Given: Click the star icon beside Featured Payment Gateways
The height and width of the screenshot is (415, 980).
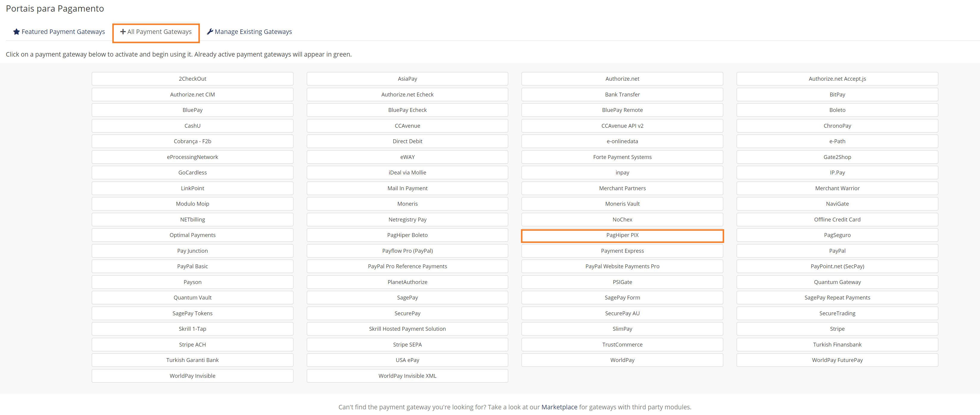Looking at the screenshot, I should click(16, 32).
